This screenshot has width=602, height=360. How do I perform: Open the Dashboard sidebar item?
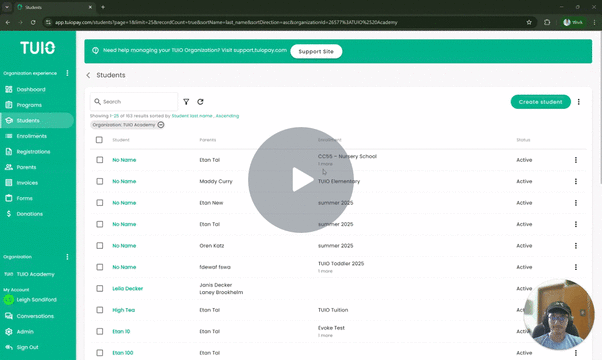click(x=31, y=89)
